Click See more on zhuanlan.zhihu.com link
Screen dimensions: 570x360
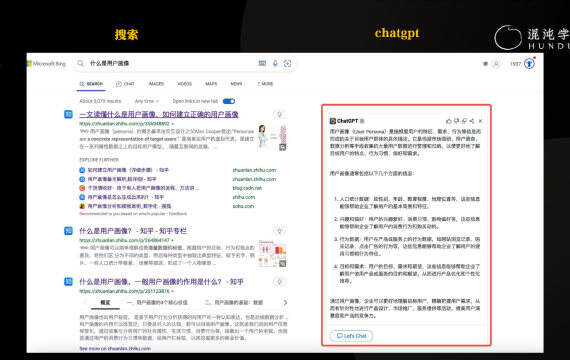click(x=115, y=348)
